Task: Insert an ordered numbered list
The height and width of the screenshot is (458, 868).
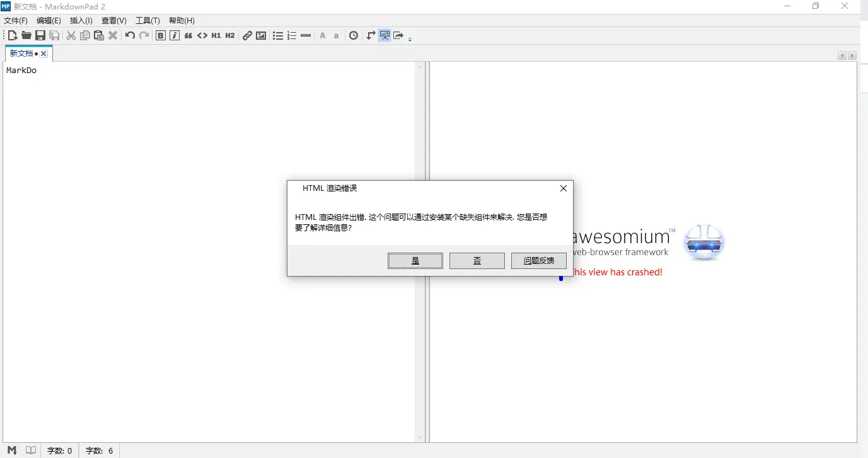Action: pos(292,35)
